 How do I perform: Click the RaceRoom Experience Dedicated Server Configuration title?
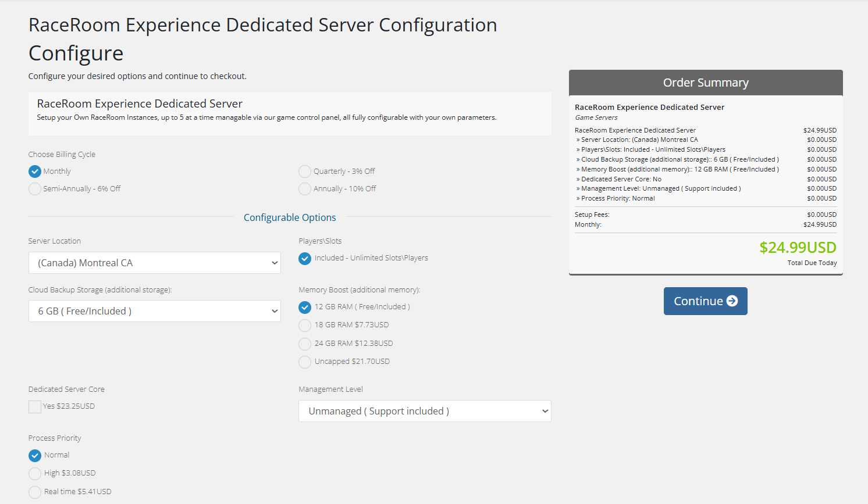263,25
